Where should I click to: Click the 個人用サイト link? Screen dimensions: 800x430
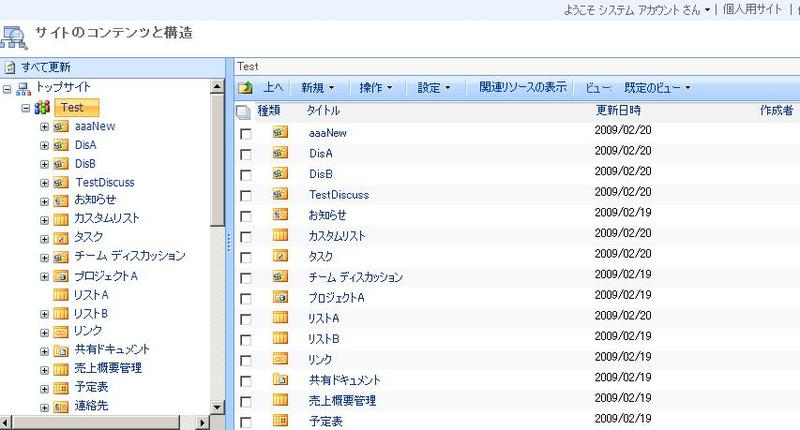752,9
